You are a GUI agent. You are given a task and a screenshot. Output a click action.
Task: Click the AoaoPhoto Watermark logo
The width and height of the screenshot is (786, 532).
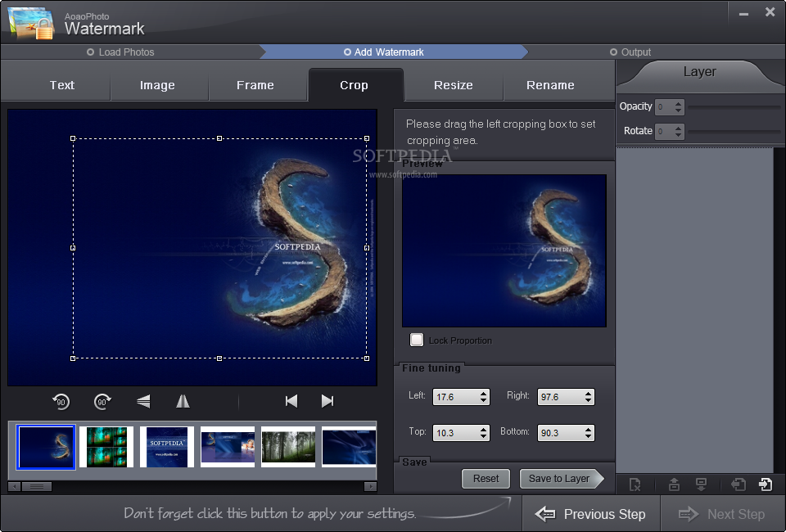tap(31, 23)
